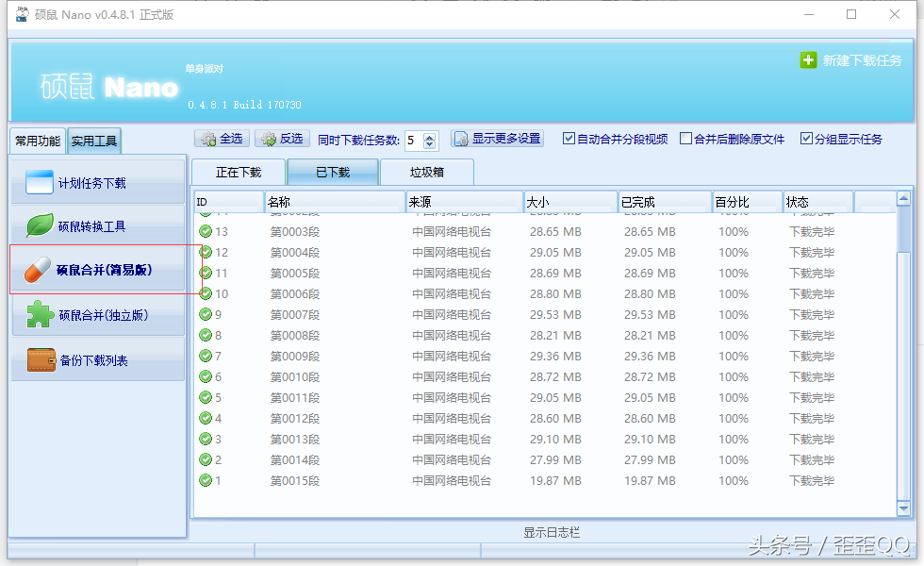Click the 显示更多设置 button
Screen dimensions: 924x566
(498, 139)
